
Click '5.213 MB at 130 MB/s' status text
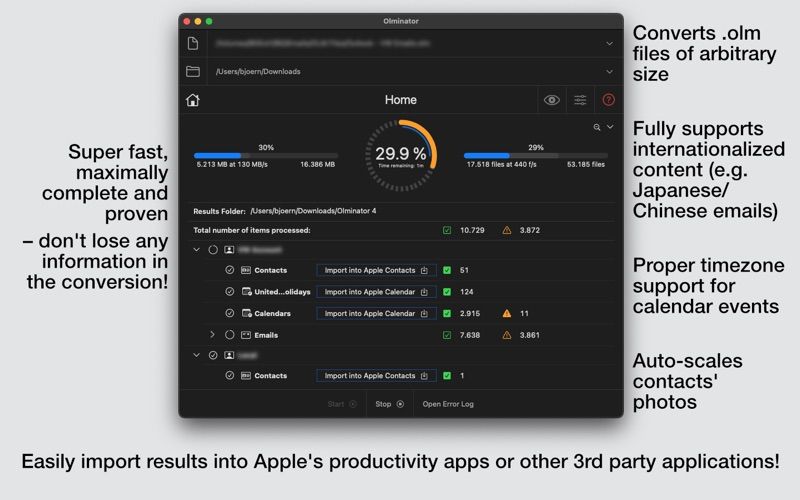tap(232, 164)
